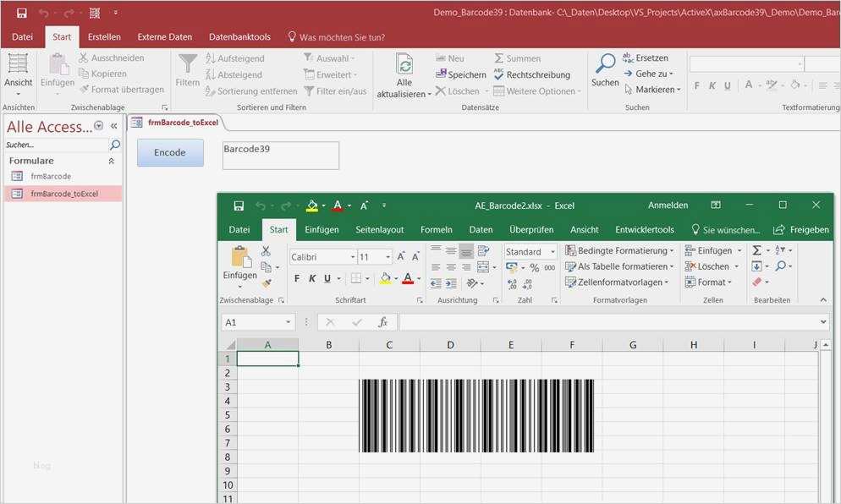Image resolution: width=841 pixels, height=504 pixels.
Task: Click the Barcode39 text field
Action: click(281, 156)
